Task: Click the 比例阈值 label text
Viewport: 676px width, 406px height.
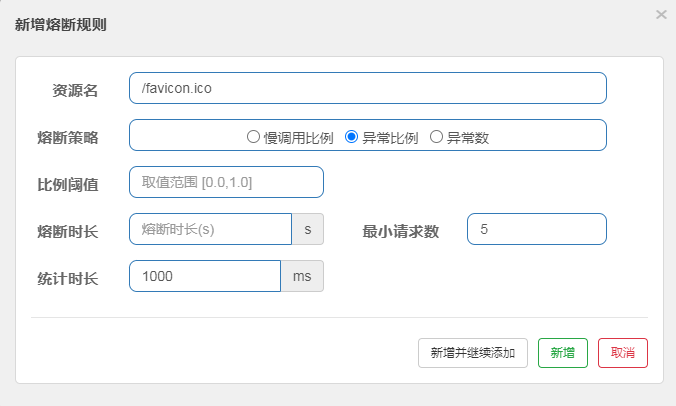Action: click(x=67, y=184)
